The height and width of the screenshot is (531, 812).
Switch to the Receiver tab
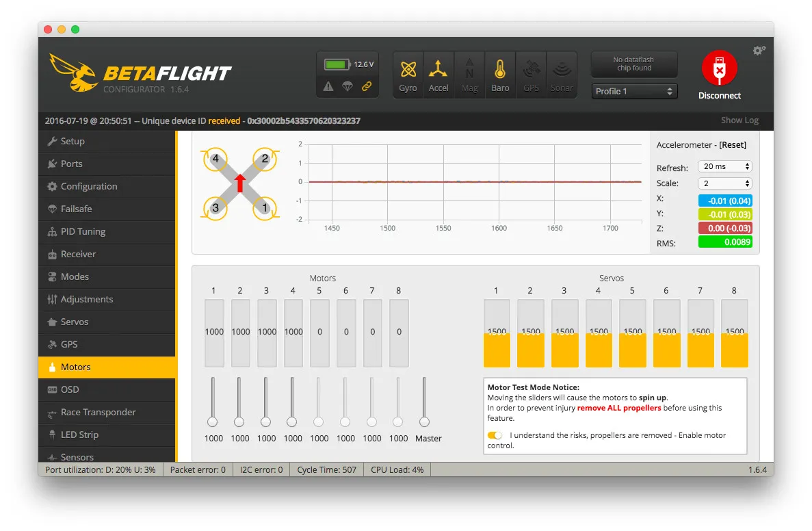78,254
